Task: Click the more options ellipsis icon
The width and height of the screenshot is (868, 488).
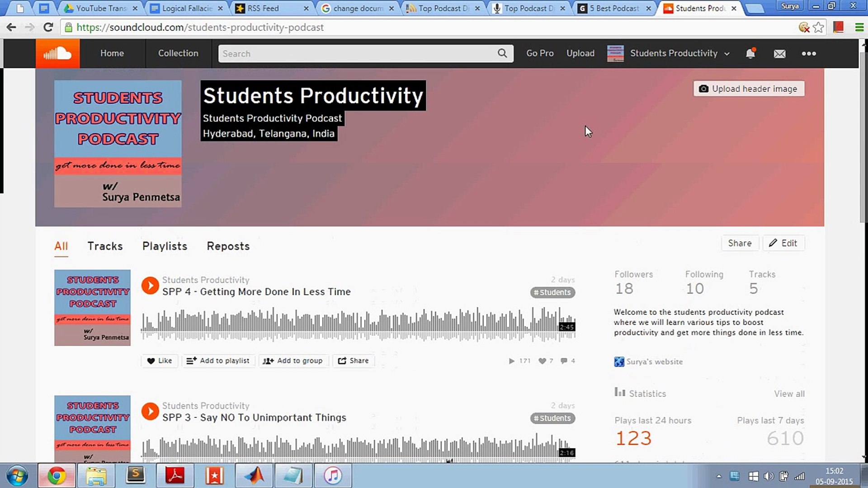Action: tap(808, 54)
